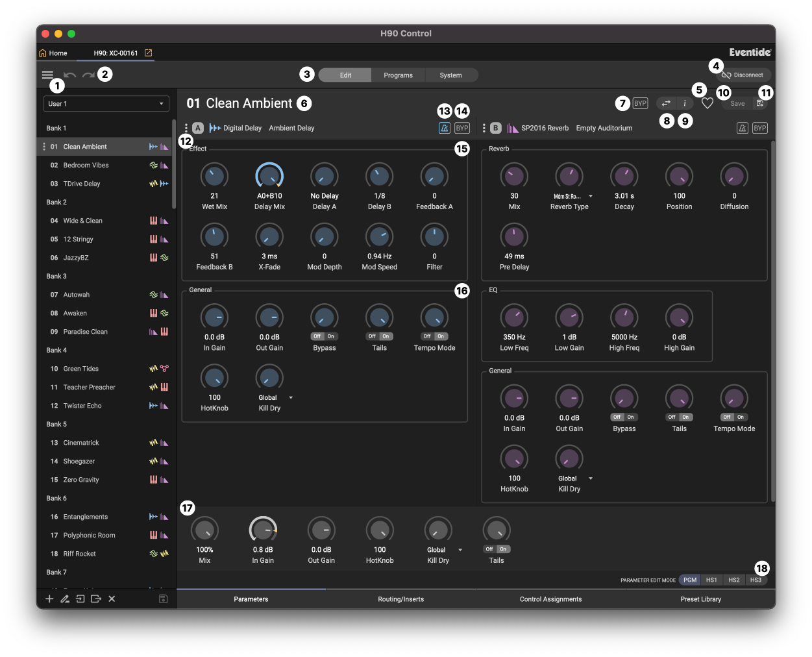Click the pencil rename icon below program list
812x657 pixels.
pos(65,599)
